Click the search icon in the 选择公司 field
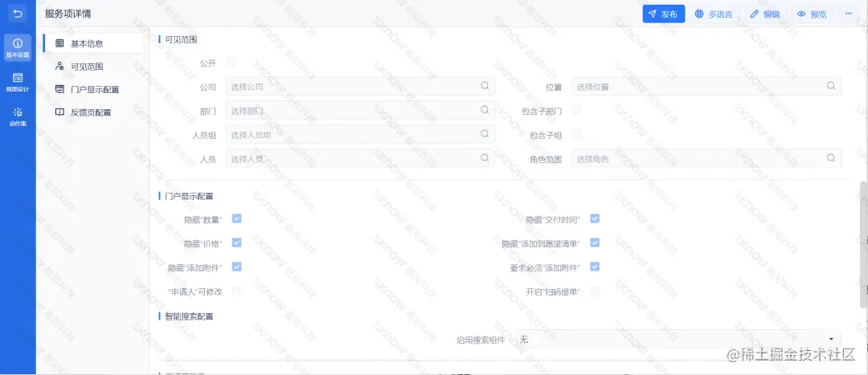Image resolution: width=868 pixels, height=375 pixels. tap(485, 86)
